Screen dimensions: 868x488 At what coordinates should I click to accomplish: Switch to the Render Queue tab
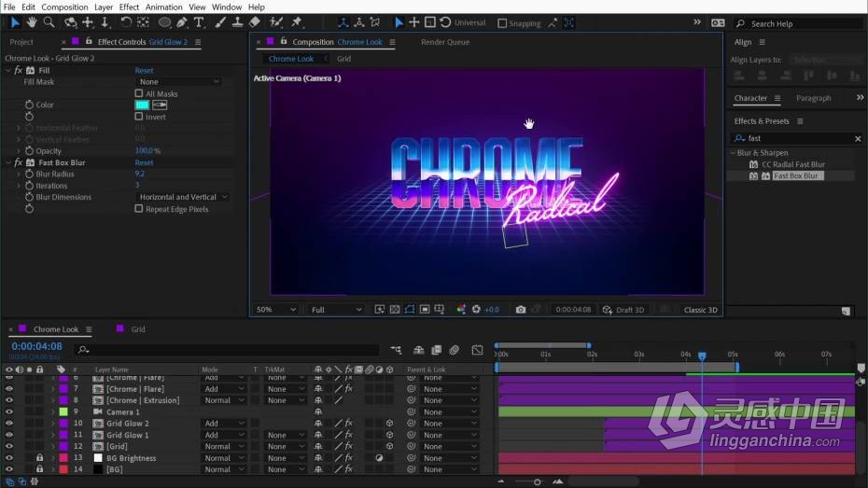(x=445, y=42)
